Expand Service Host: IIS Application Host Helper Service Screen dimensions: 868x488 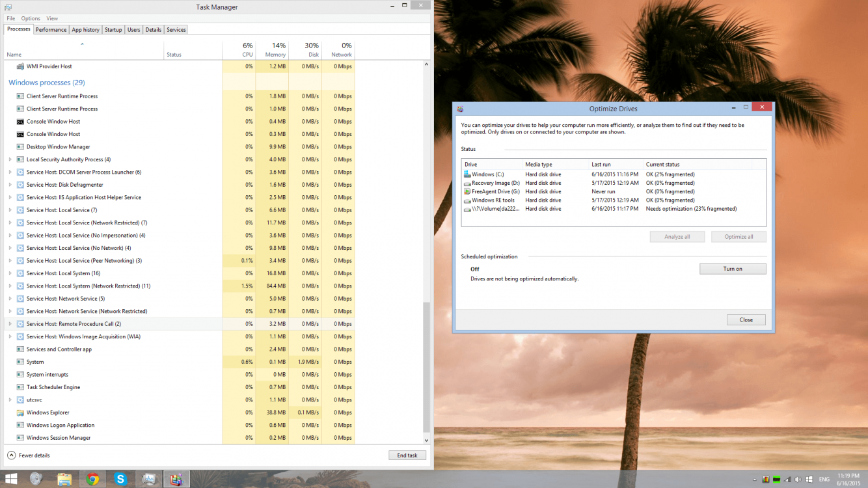click(10, 198)
